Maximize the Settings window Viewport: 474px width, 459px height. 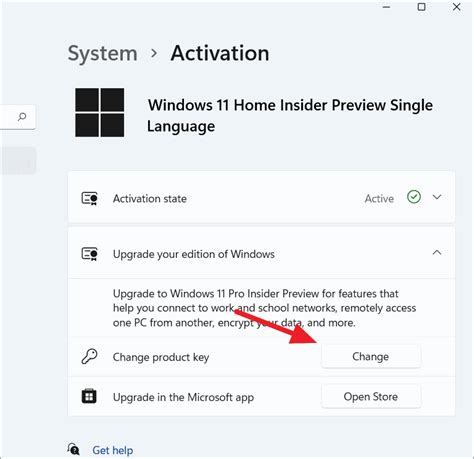(x=421, y=7)
